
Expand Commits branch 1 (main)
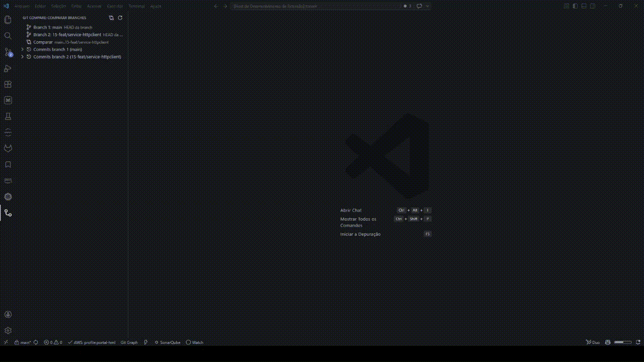[22, 49]
